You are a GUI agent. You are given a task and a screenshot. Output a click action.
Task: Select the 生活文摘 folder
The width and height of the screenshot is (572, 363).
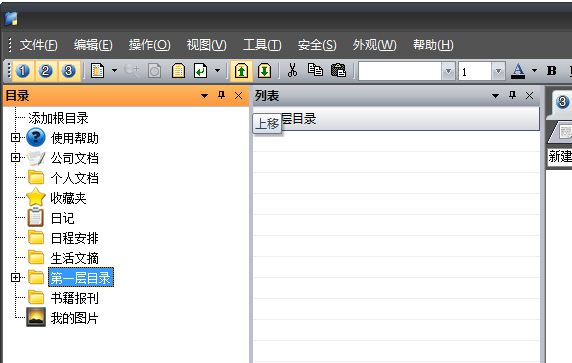point(74,259)
